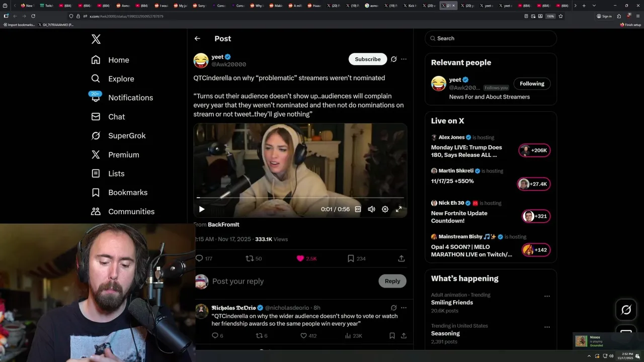644x362 pixels.
Task: Click the browser Sign in button
Action: point(604,16)
